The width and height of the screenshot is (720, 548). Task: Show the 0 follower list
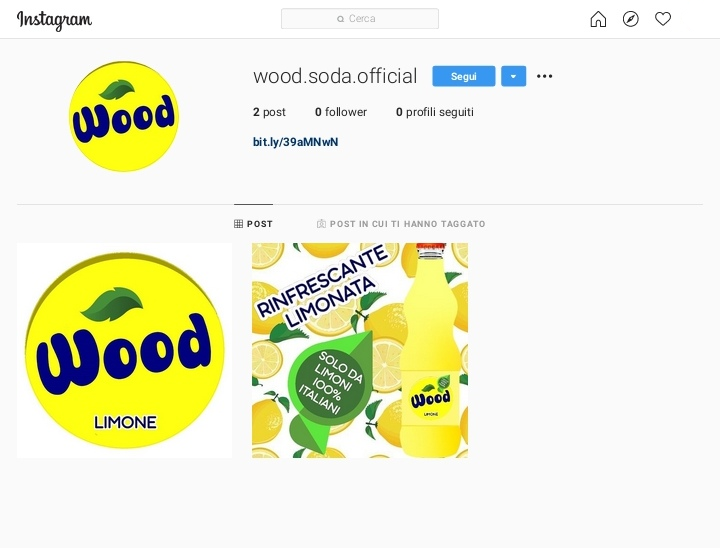[341, 112]
